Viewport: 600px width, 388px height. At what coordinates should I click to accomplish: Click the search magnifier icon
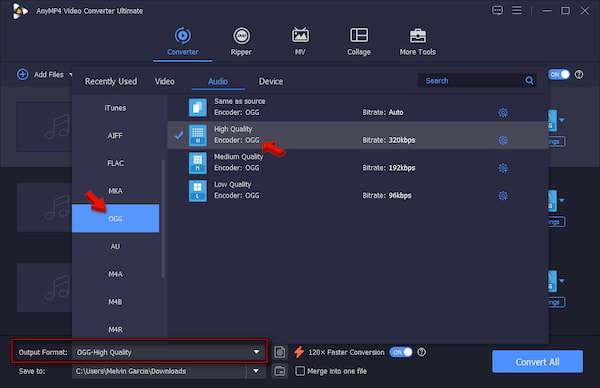pos(530,81)
